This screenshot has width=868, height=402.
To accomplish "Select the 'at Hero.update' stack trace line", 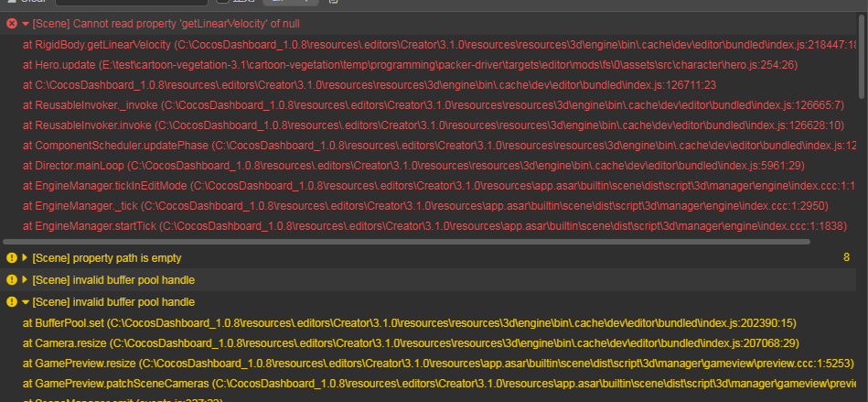I will [x=410, y=65].
